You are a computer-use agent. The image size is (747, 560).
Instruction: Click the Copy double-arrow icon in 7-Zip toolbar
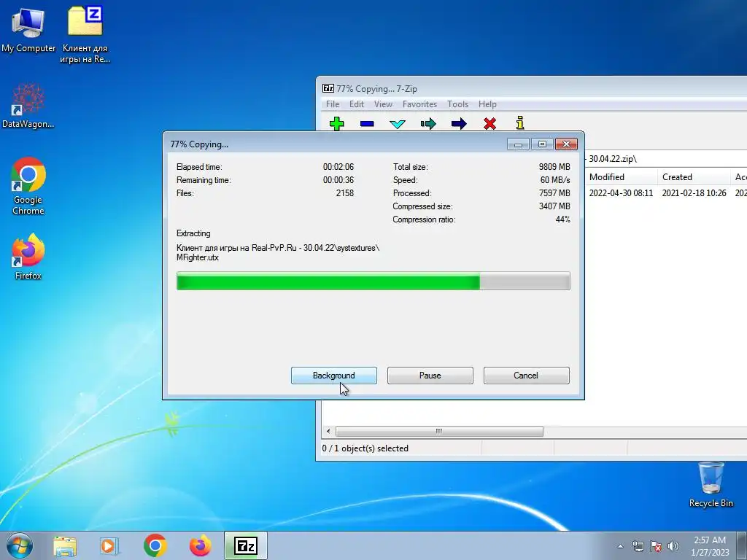(x=428, y=124)
